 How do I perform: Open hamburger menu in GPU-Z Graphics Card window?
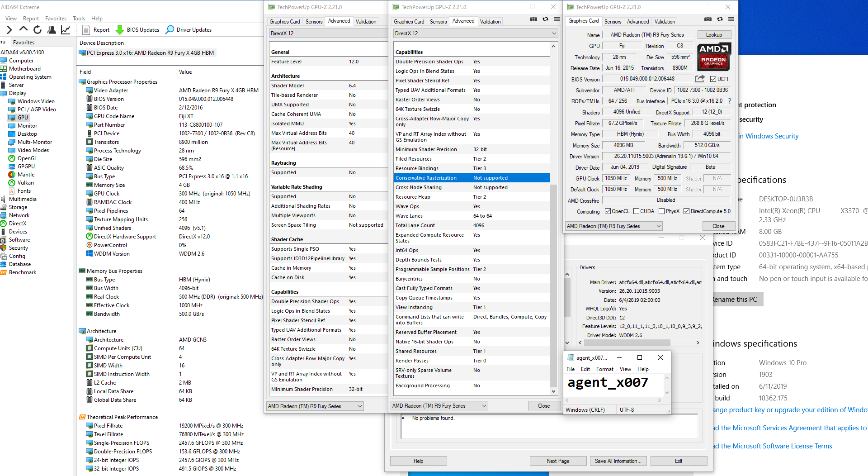[x=731, y=19]
